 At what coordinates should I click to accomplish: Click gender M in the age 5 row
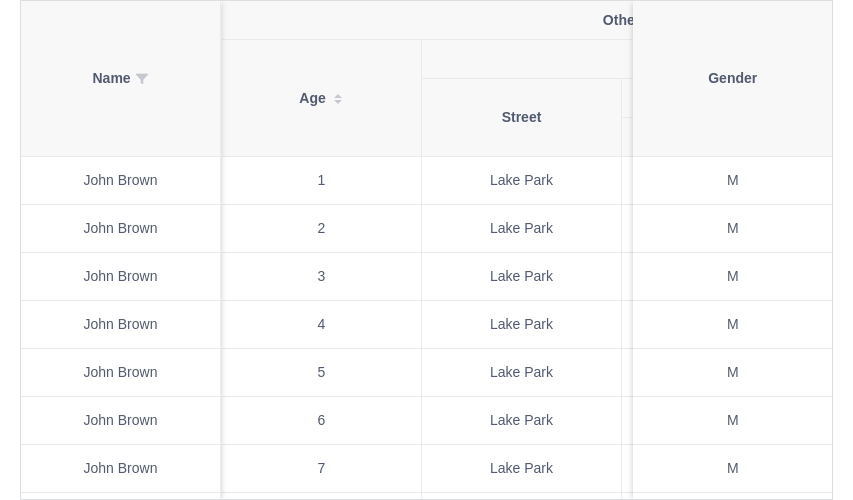732,372
